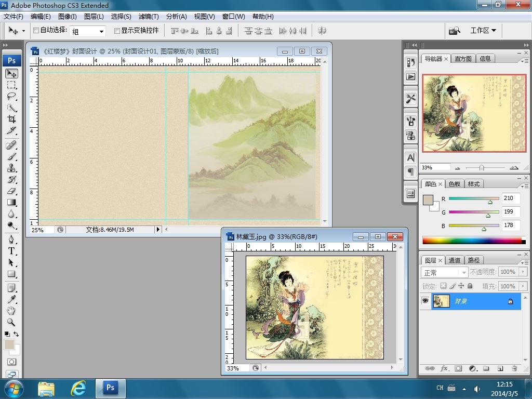Select the Hand tool
This screenshot has width=532, height=399.
pyautogui.click(x=11, y=311)
